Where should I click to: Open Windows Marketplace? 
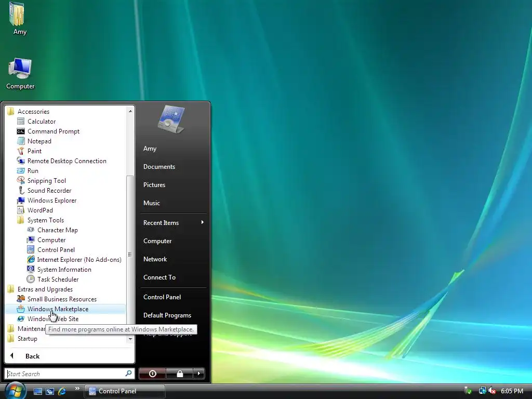tap(65, 309)
